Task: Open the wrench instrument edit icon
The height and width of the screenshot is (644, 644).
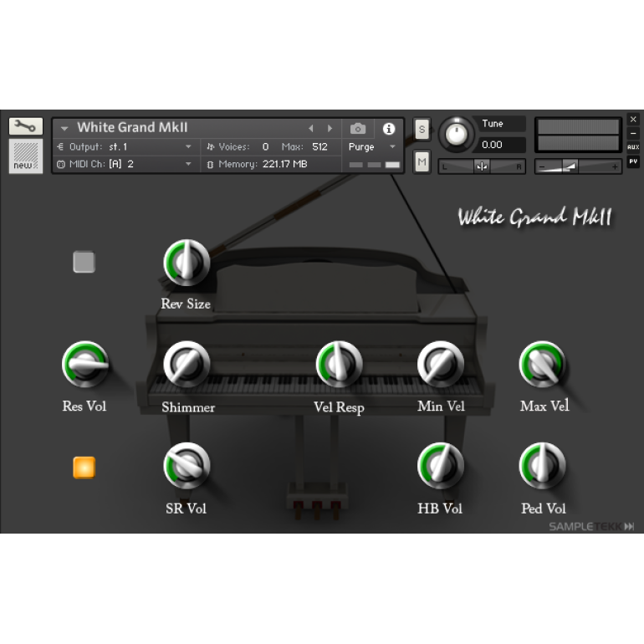Action: [25, 126]
